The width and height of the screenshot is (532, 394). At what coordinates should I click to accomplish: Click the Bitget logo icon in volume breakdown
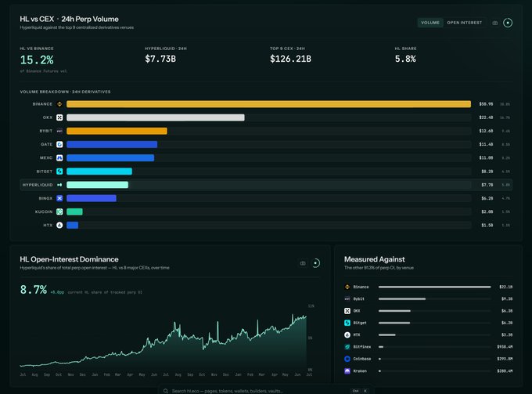[59, 172]
